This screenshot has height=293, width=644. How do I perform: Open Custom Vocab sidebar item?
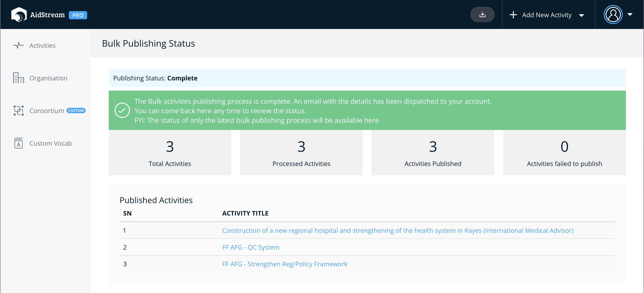click(x=50, y=143)
